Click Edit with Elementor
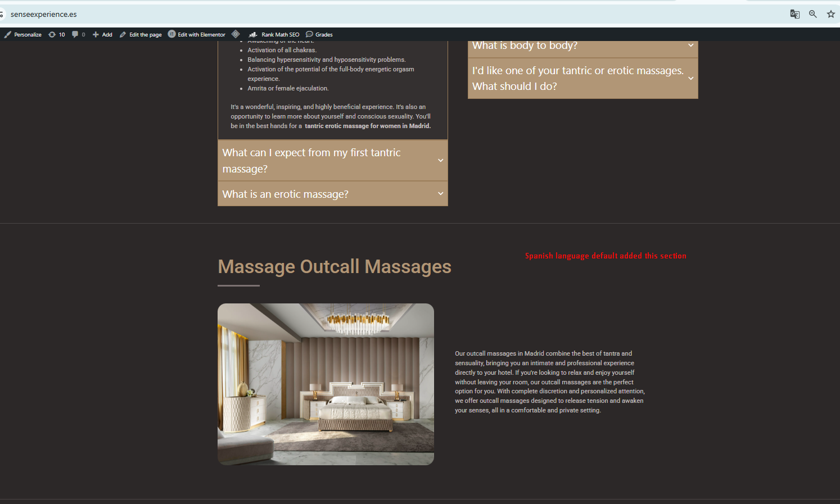The height and width of the screenshot is (504, 840). pyautogui.click(x=197, y=34)
